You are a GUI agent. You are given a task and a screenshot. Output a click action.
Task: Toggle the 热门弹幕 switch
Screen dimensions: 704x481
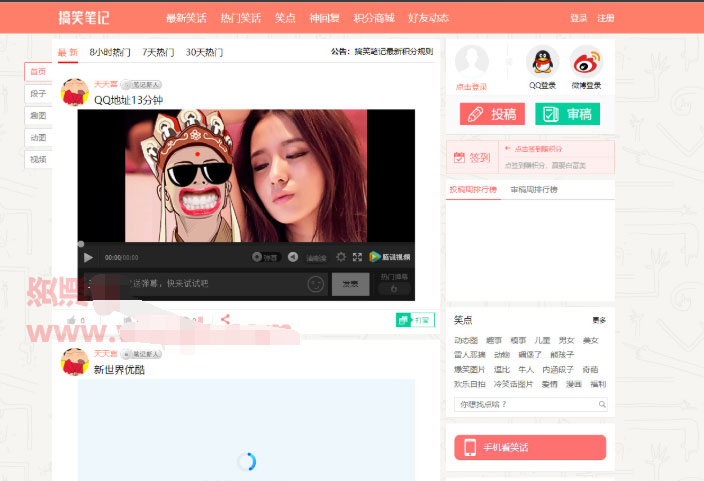click(395, 289)
